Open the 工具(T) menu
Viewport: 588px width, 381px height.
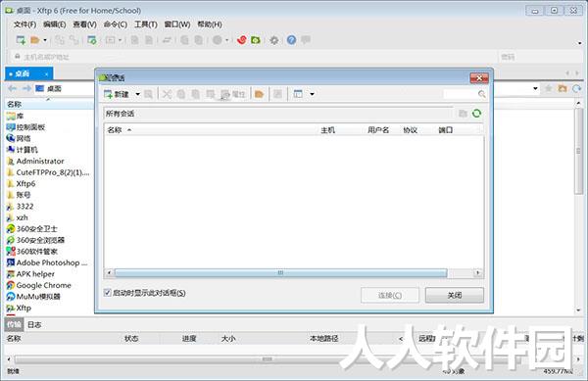tap(145, 24)
